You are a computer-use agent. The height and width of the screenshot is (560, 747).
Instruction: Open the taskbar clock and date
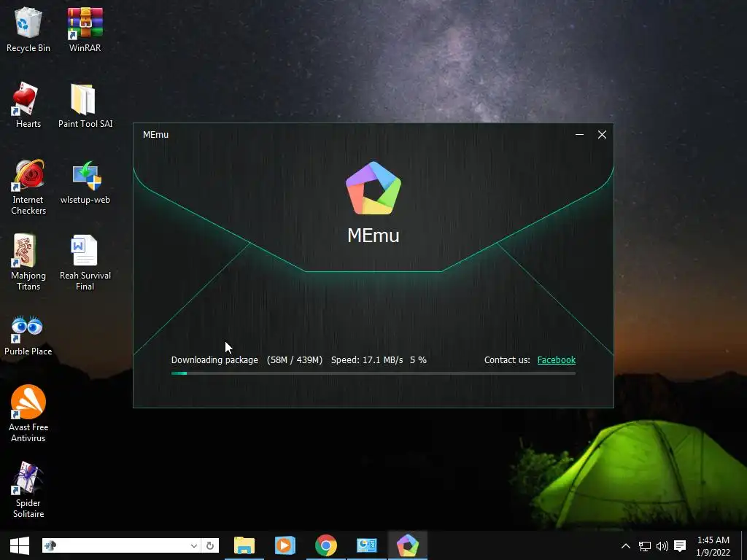[713, 545]
